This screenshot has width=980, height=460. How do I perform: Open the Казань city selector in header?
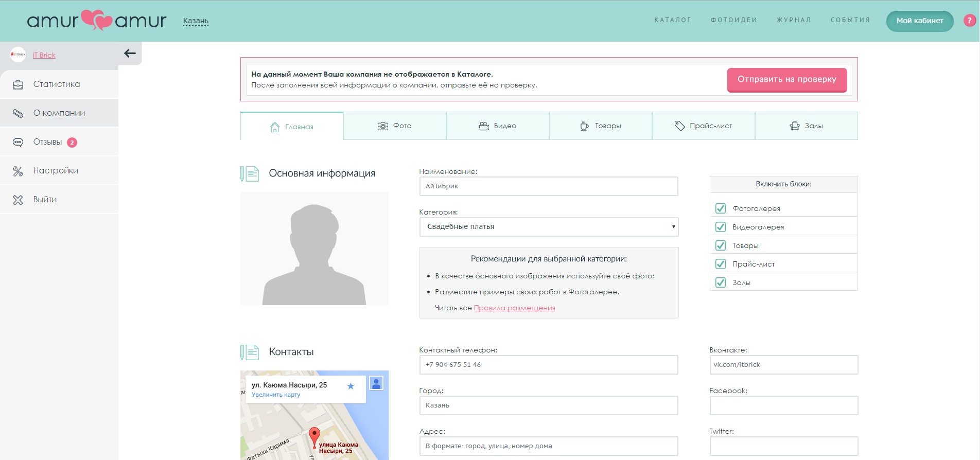(196, 21)
